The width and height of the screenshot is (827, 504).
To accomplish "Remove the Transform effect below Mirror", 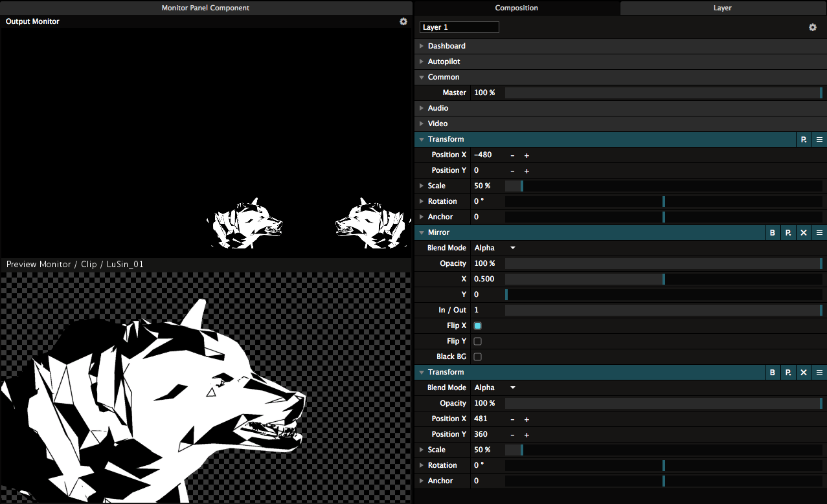I will tap(804, 372).
